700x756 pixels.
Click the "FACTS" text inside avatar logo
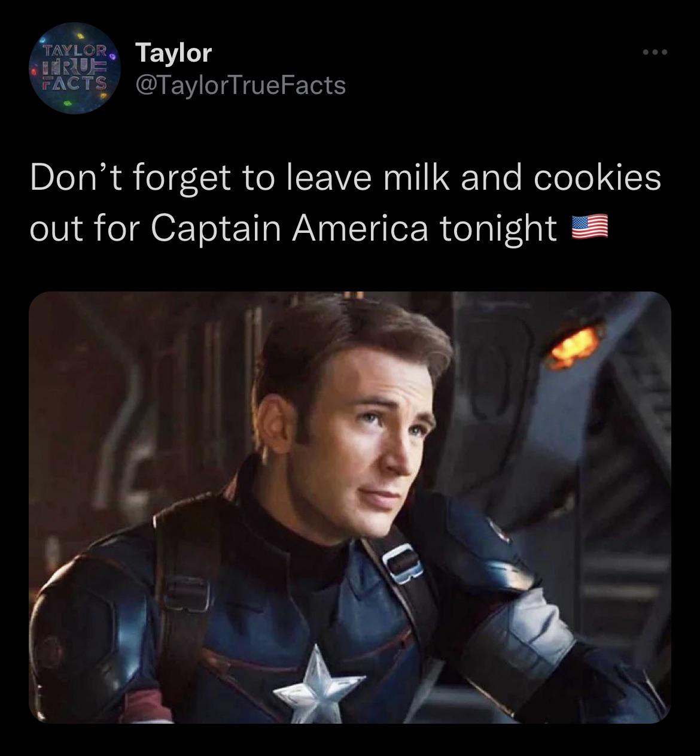(70, 82)
